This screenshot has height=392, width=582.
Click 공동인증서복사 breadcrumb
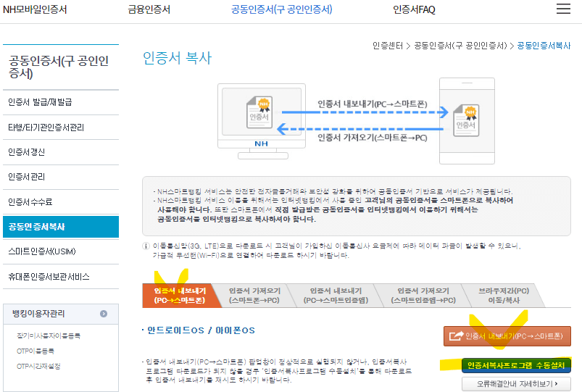coord(544,46)
